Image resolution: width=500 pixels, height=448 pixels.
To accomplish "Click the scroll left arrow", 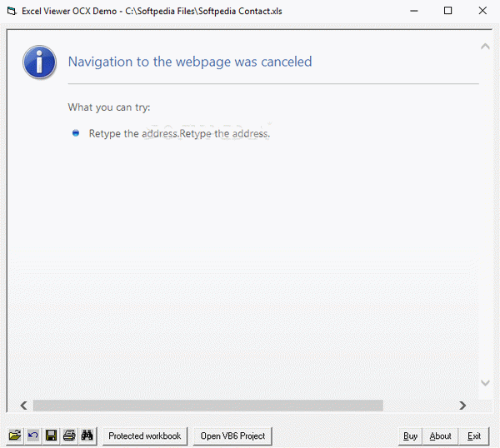I will pos(23,406).
